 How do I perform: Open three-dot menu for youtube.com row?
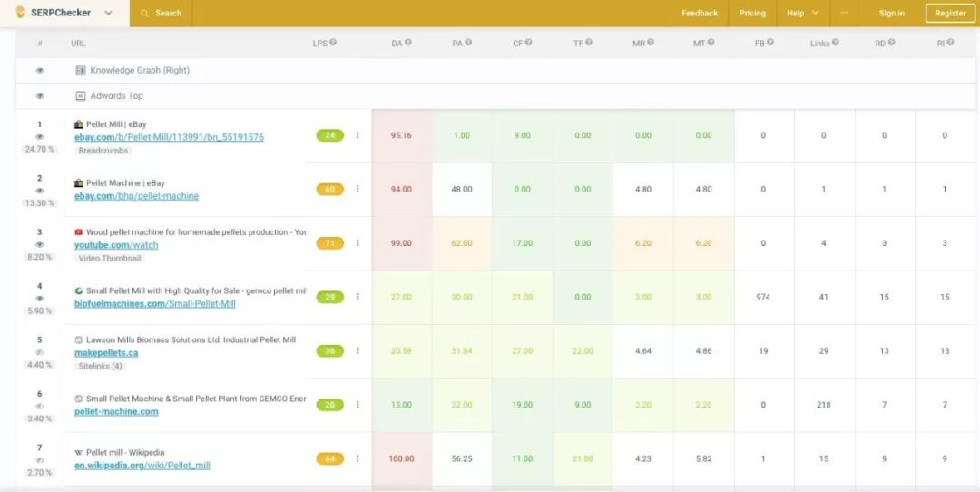358,243
